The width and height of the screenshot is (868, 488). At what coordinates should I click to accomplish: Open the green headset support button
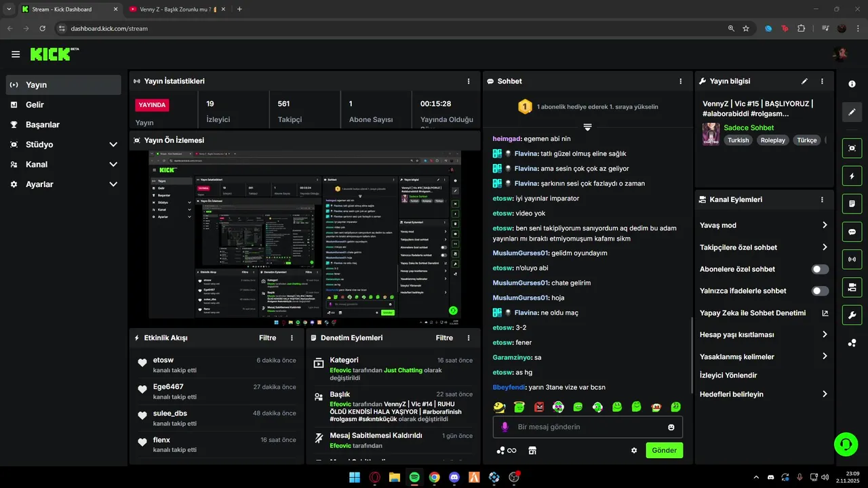click(x=846, y=445)
